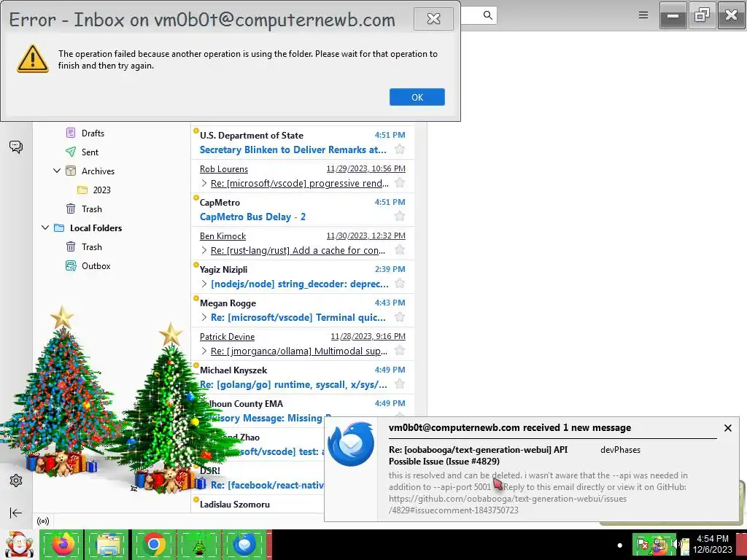The width and height of the screenshot is (747, 560).
Task: Star the Yagiz Nizipli message
Action: (x=400, y=284)
